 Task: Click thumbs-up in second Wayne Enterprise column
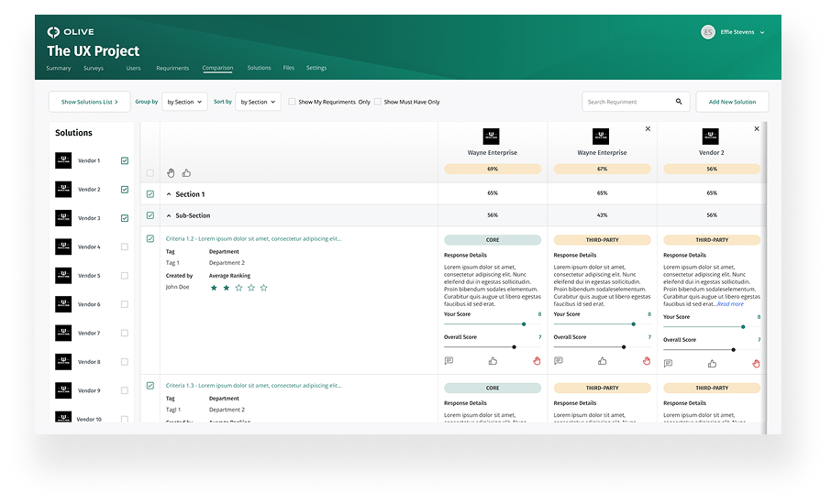pos(603,361)
